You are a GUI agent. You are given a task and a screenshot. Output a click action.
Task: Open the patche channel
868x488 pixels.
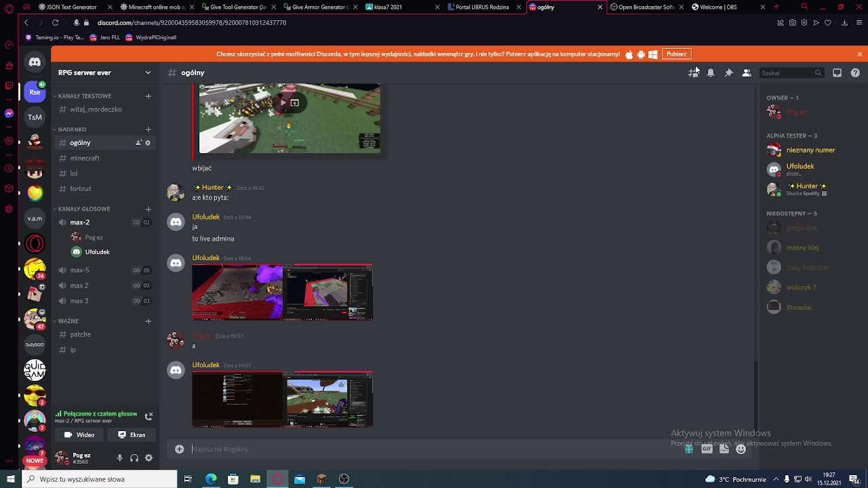click(105, 334)
